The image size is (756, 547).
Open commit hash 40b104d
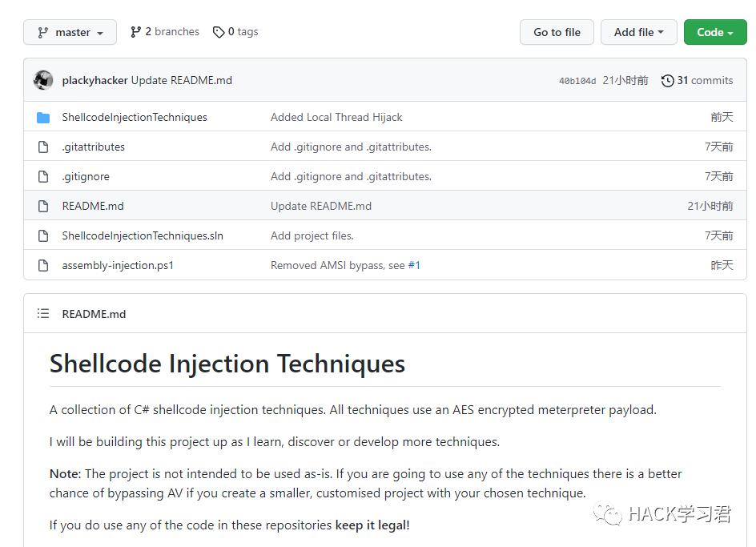[x=577, y=81]
